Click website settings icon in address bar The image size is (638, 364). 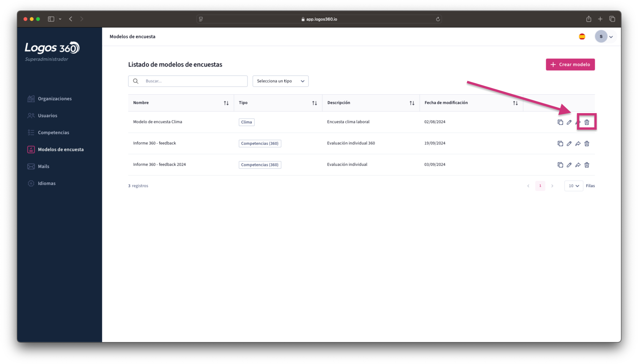pos(201,19)
